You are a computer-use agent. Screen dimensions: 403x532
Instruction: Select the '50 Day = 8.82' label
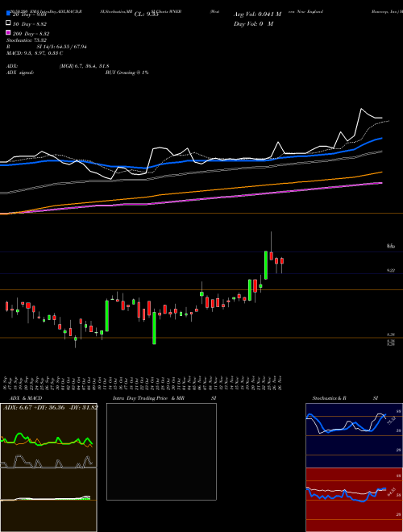click(30, 23)
